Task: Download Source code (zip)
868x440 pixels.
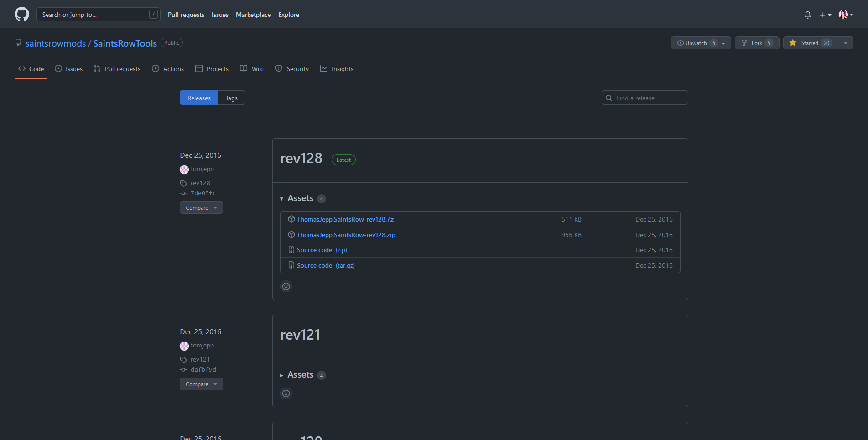Action: [x=322, y=250]
